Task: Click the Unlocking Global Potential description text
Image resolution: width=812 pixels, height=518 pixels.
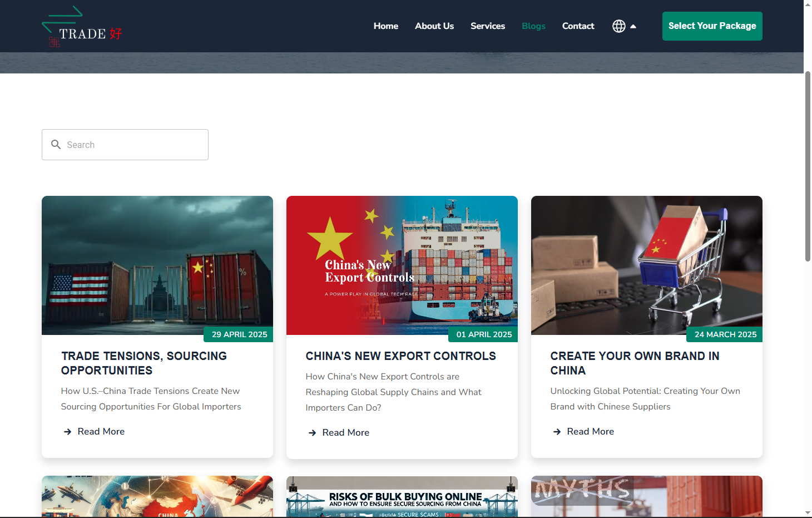Action: (x=645, y=399)
